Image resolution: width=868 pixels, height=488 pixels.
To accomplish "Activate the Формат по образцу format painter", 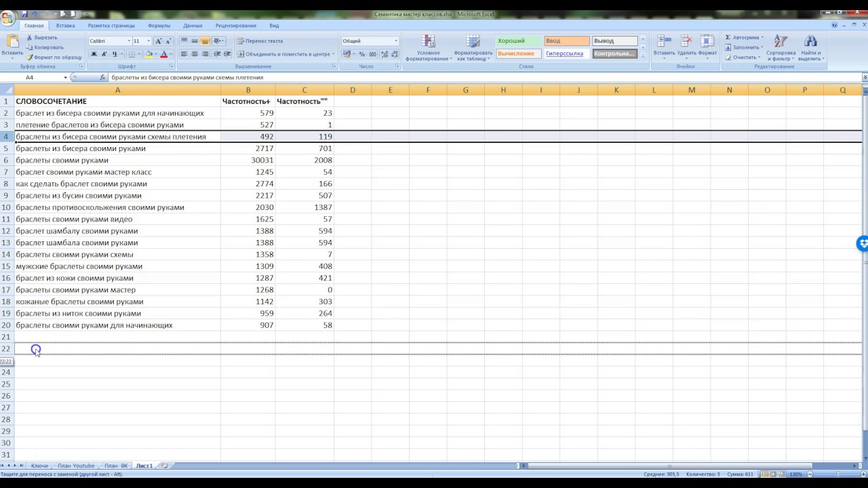I will coord(54,57).
